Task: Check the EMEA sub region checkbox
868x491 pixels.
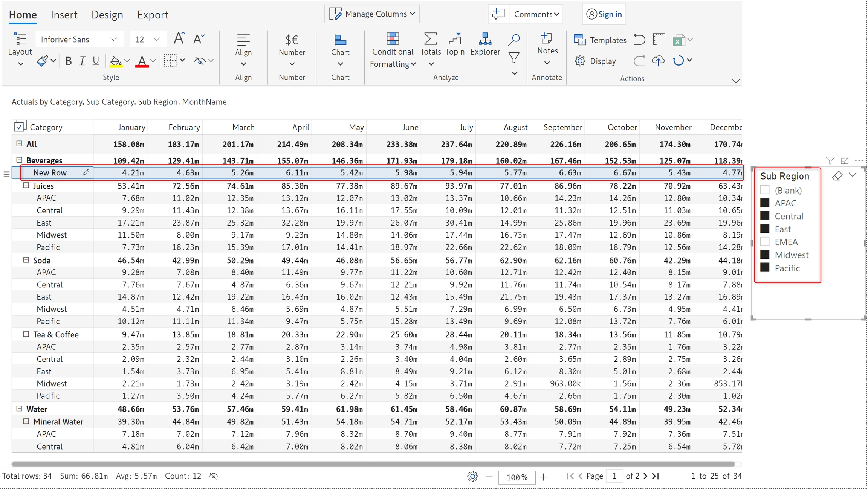Action: coord(765,242)
